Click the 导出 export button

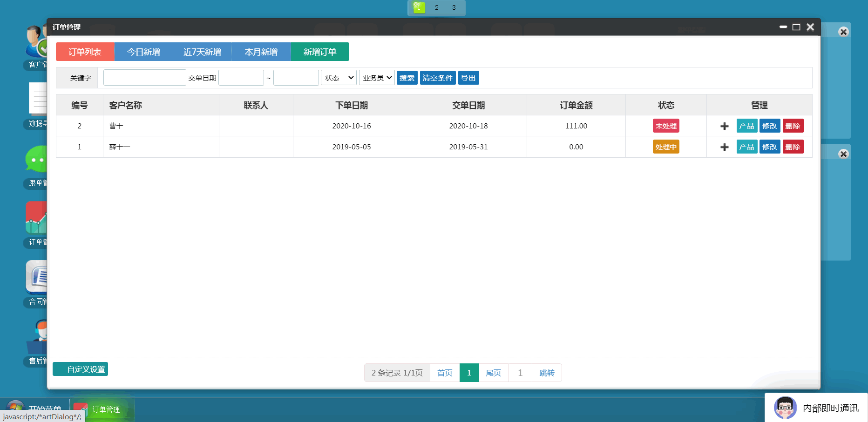pos(468,78)
